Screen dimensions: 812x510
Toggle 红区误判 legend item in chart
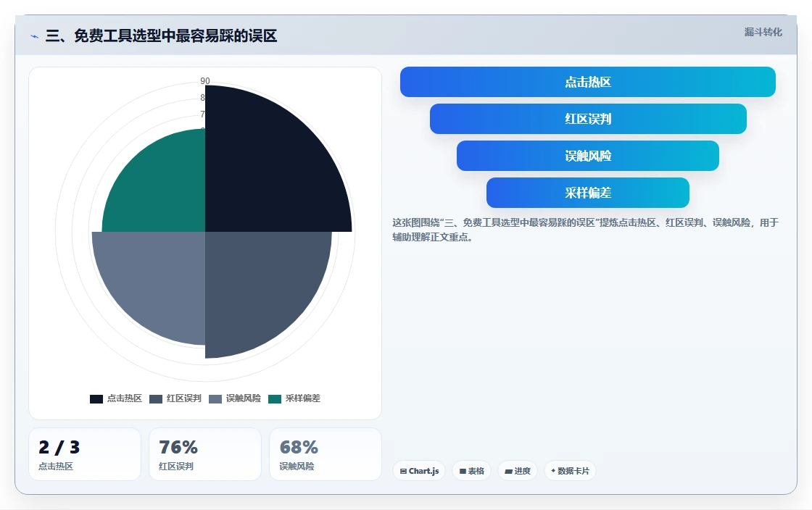click(175, 398)
